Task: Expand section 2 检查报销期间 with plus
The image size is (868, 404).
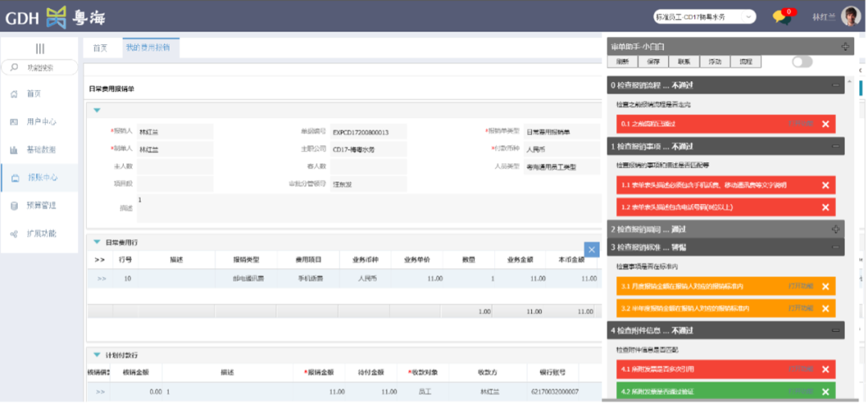Action: (836, 229)
